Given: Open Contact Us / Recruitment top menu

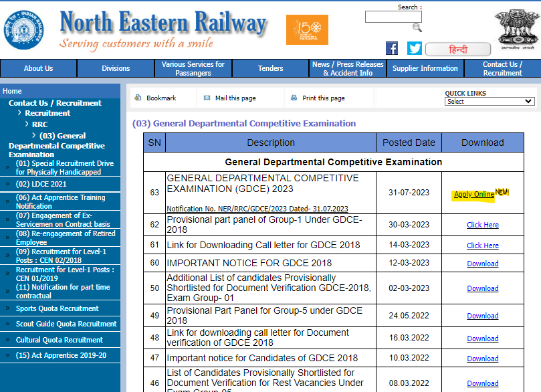Looking at the screenshot, I should [503, 68].
